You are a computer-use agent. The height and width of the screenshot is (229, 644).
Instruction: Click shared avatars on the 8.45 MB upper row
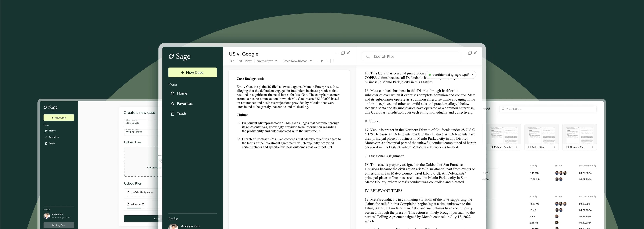[560, 173]
